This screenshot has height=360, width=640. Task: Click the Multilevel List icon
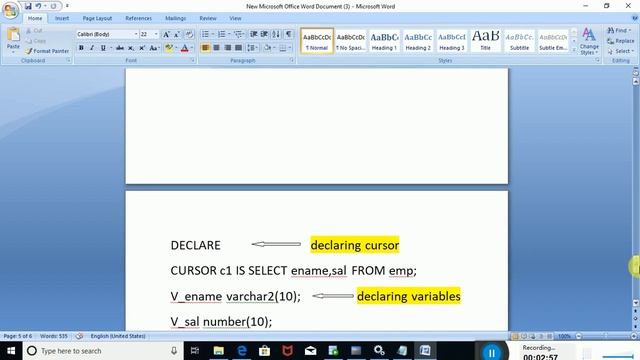[238, 34]
